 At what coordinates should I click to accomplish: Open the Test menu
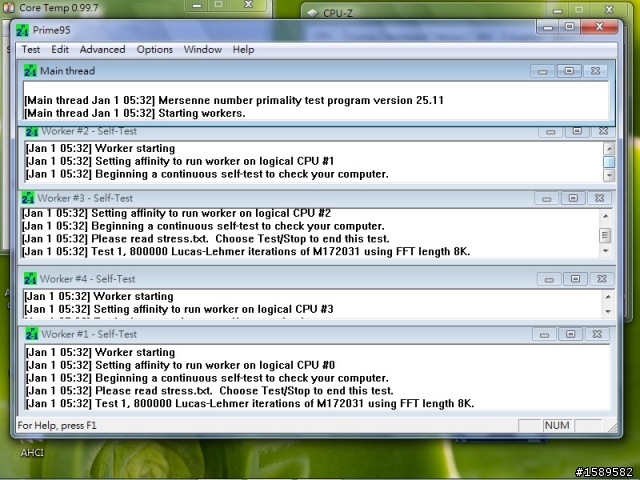click(31, 49)
